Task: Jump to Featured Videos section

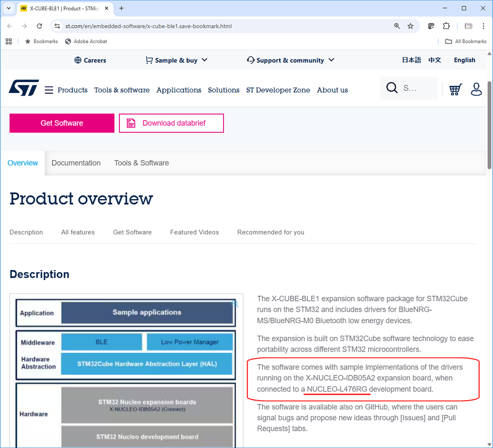Action: click(x=194, y=232)
